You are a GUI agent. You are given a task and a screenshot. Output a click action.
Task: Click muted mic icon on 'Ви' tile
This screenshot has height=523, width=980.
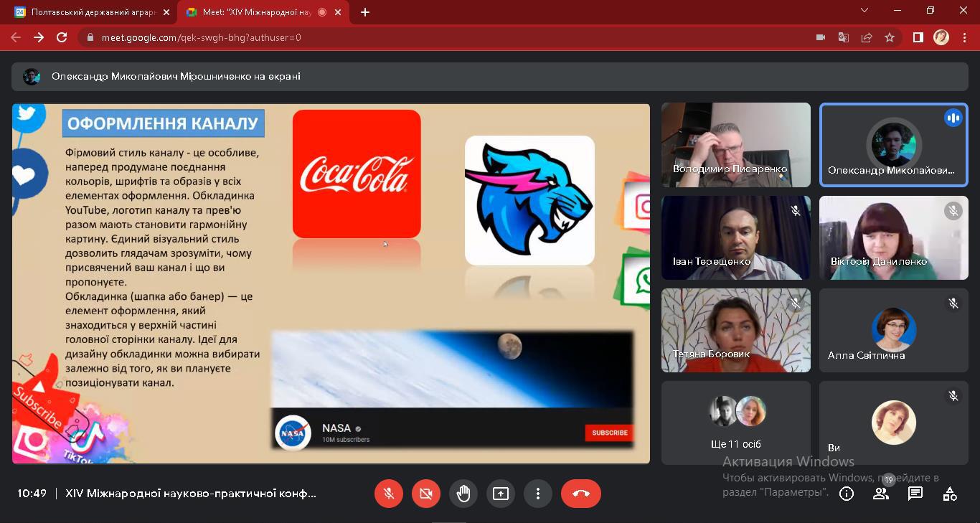click(x=953, y=396)
